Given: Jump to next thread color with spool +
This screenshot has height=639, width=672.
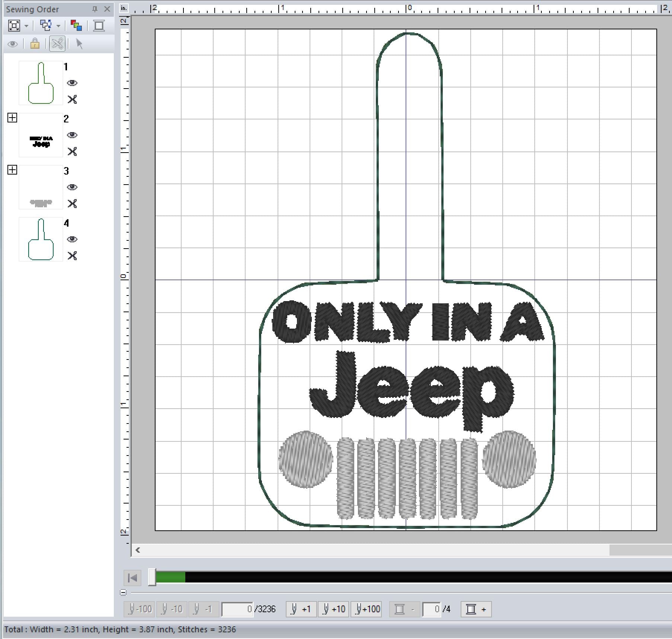Looking at the screenshot, I should 476,609.
